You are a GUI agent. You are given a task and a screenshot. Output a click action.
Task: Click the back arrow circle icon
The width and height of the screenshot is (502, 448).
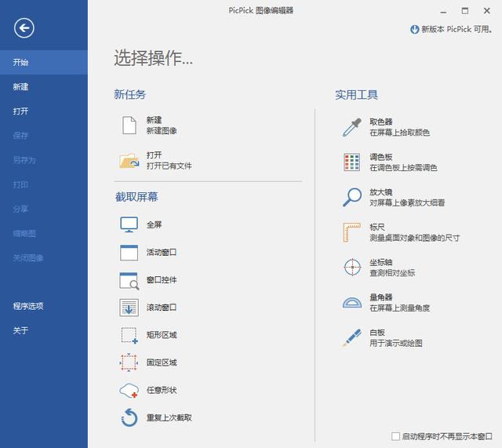click(24, 28)
